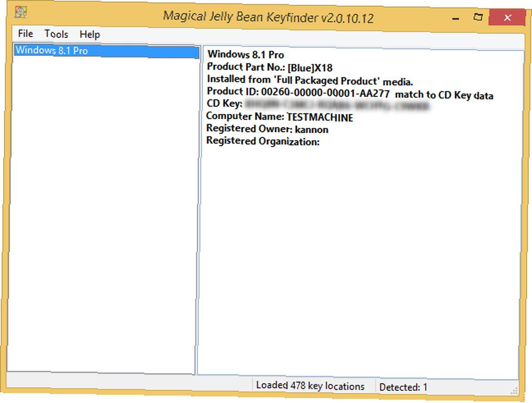Open the Help menu
This screenshot has width=532, height=403.
pos(89,34)
